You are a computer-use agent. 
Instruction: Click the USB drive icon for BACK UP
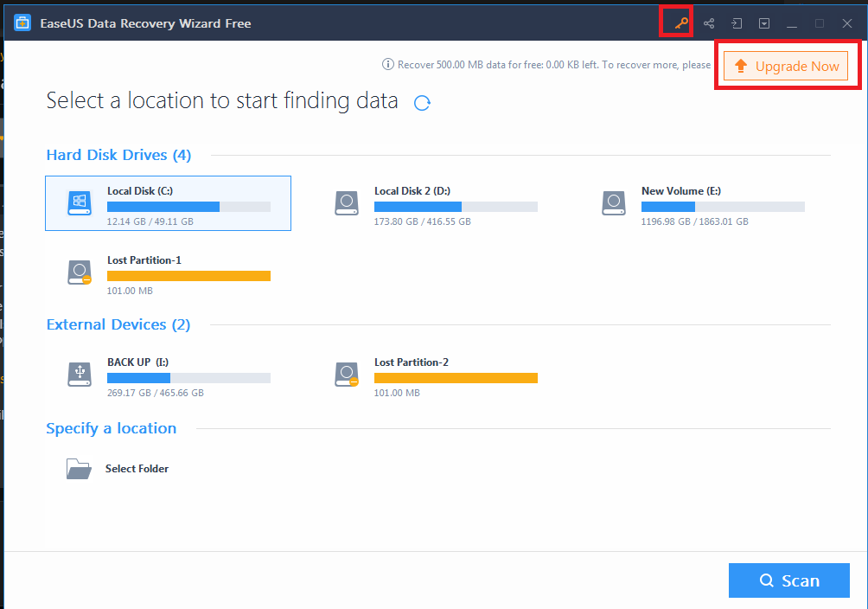[x=80, y=374]
